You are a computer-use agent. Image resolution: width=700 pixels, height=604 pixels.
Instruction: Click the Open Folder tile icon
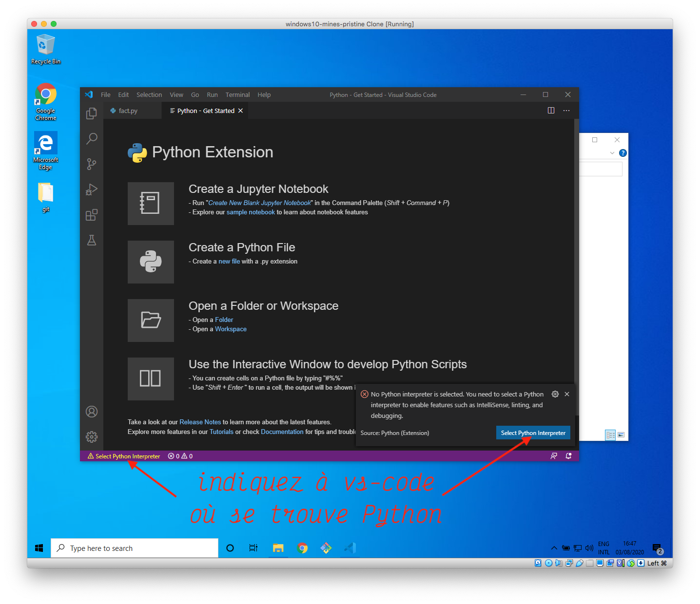tap(151, 321)
